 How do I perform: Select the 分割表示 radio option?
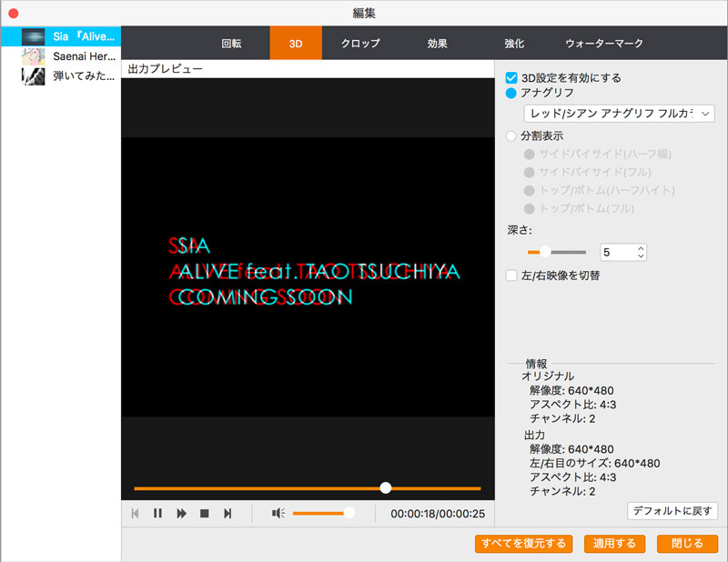click(511, 136)
